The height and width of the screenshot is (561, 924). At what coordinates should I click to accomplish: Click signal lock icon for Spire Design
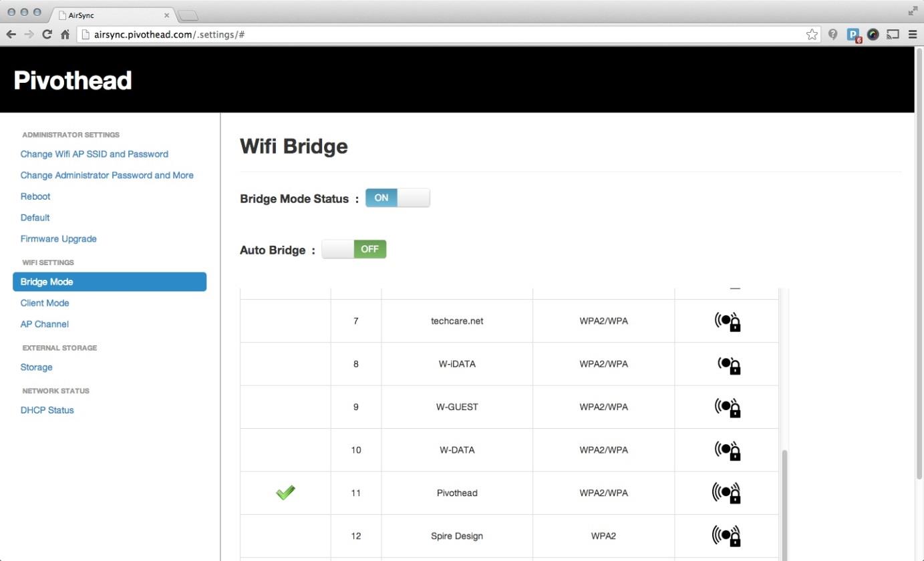tap(726, 536)
